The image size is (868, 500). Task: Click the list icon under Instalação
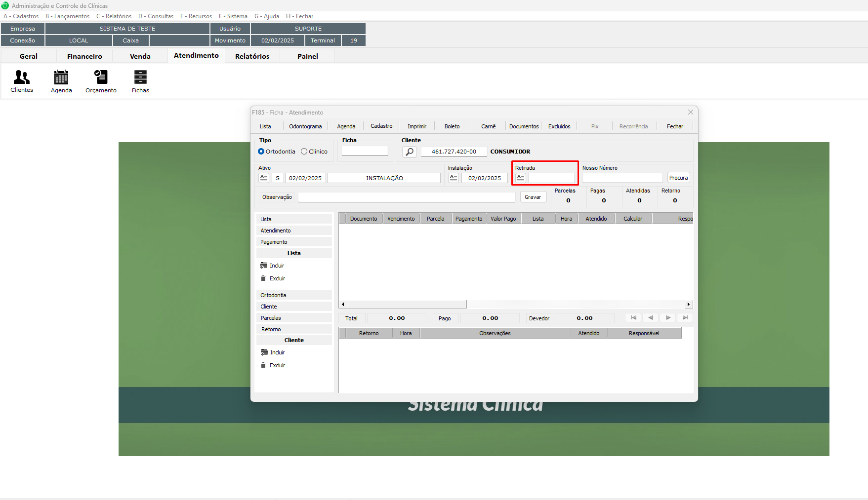click(x=454, y=178)
